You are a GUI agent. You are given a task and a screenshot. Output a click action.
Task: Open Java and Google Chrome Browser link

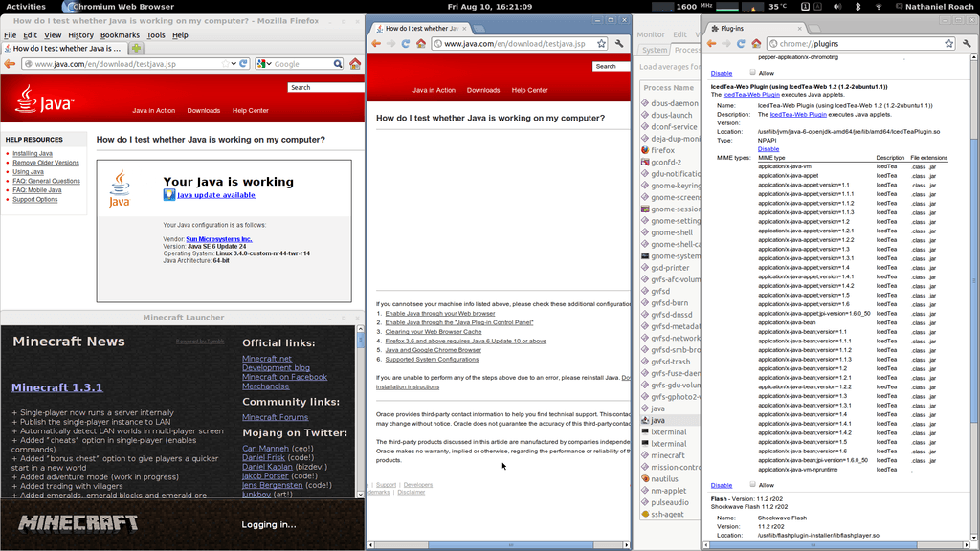point(434,350)
